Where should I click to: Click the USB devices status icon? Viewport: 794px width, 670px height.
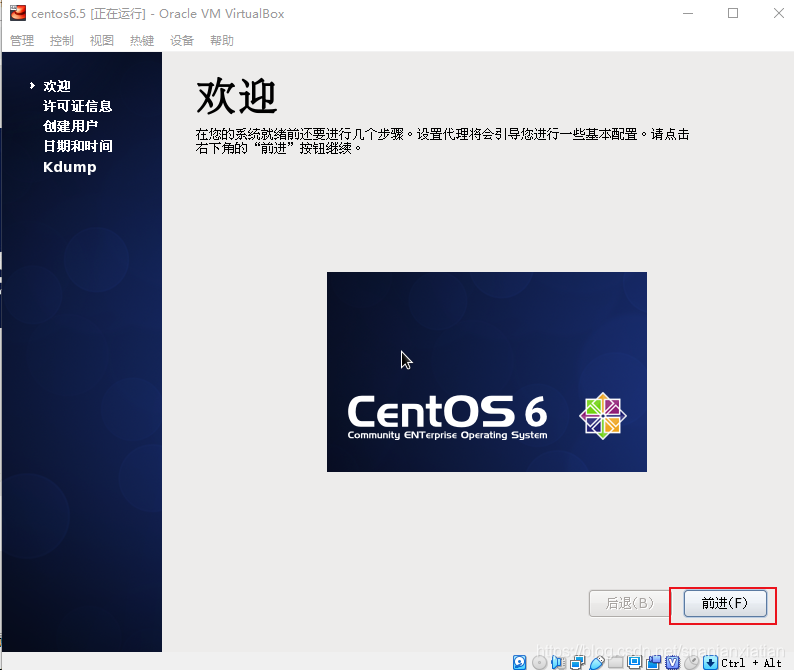pyautogui.click(x=597, y=662)
